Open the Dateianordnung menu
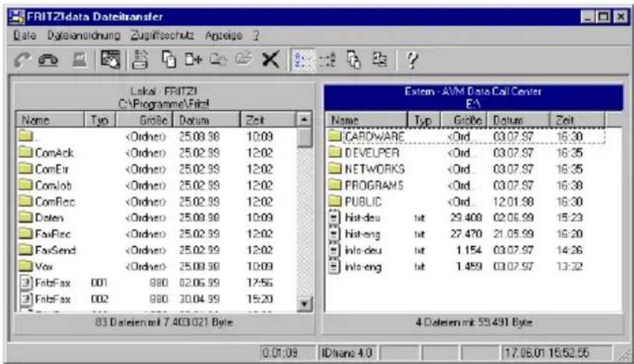Viewport: 634px width, 364px height. coord(83,36)
